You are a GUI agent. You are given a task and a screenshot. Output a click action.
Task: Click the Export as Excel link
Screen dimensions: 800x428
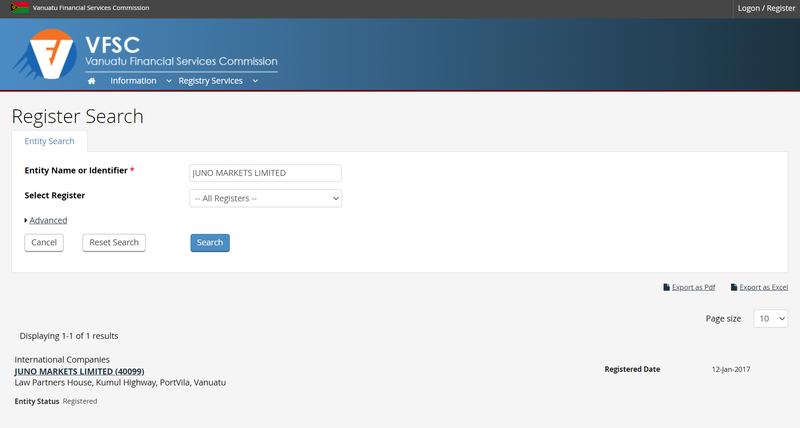[763, 287]
